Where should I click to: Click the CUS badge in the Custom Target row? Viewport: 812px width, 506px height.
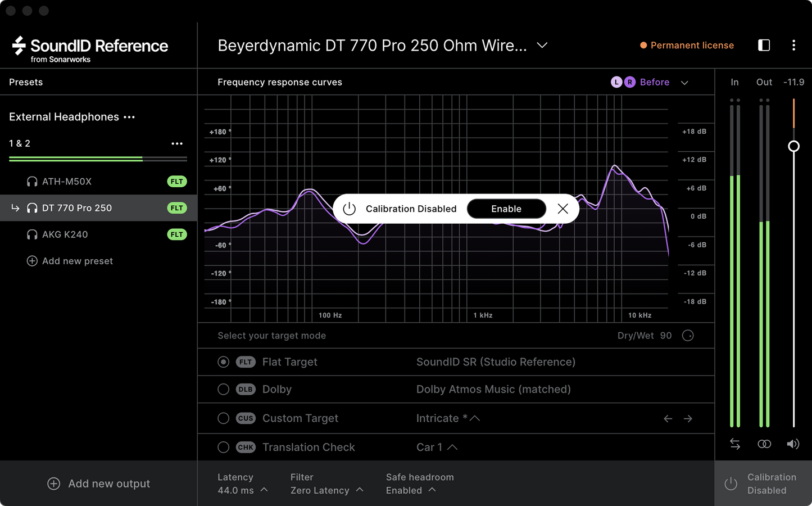(246, 418)
